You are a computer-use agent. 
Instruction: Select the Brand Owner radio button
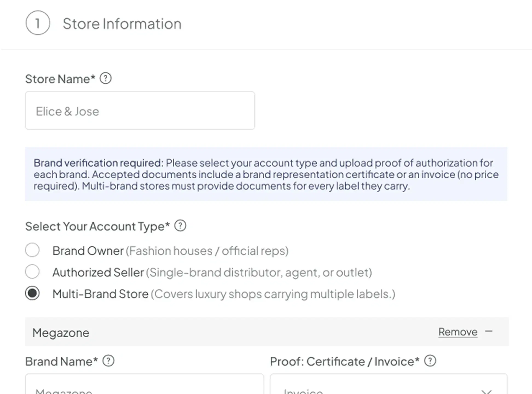[x=32, y=250]
